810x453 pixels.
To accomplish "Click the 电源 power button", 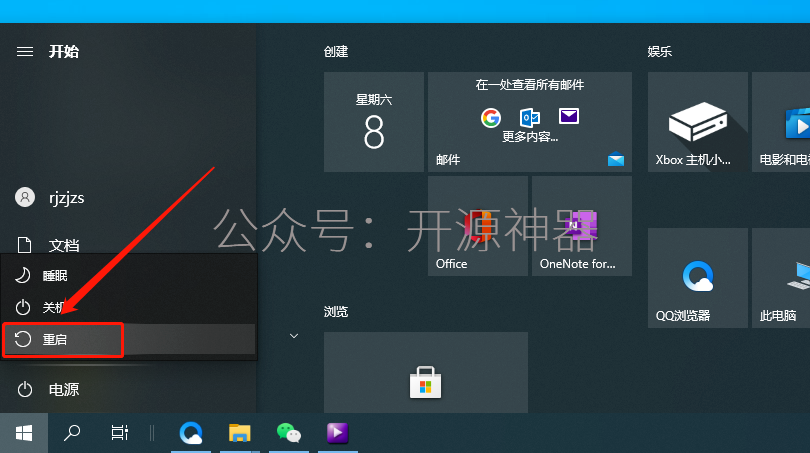I will [x=48, y=389].
